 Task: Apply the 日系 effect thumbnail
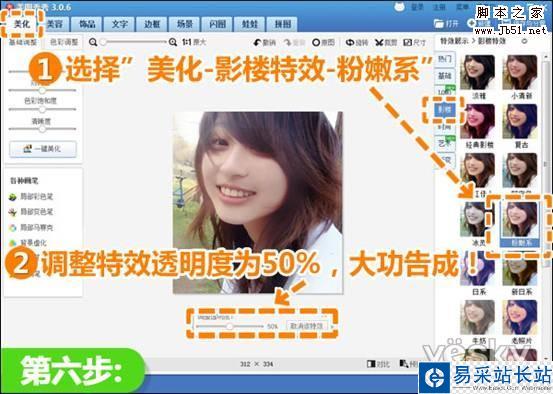478,269
